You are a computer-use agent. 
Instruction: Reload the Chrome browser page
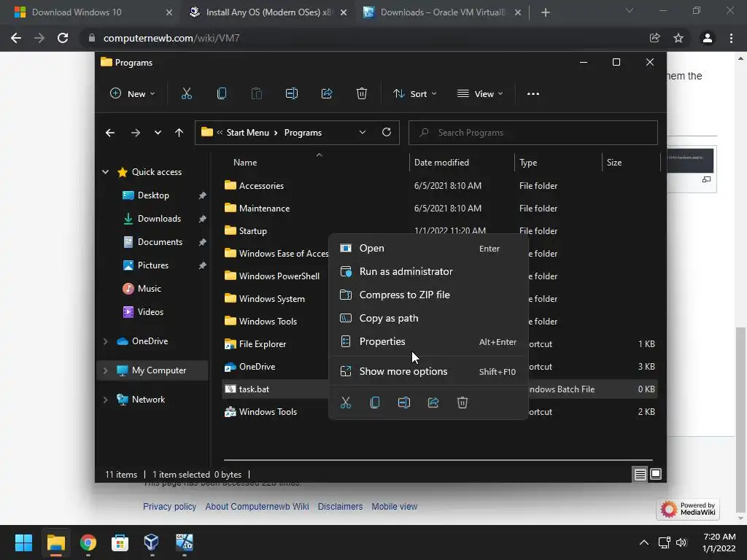coord(63,38)
